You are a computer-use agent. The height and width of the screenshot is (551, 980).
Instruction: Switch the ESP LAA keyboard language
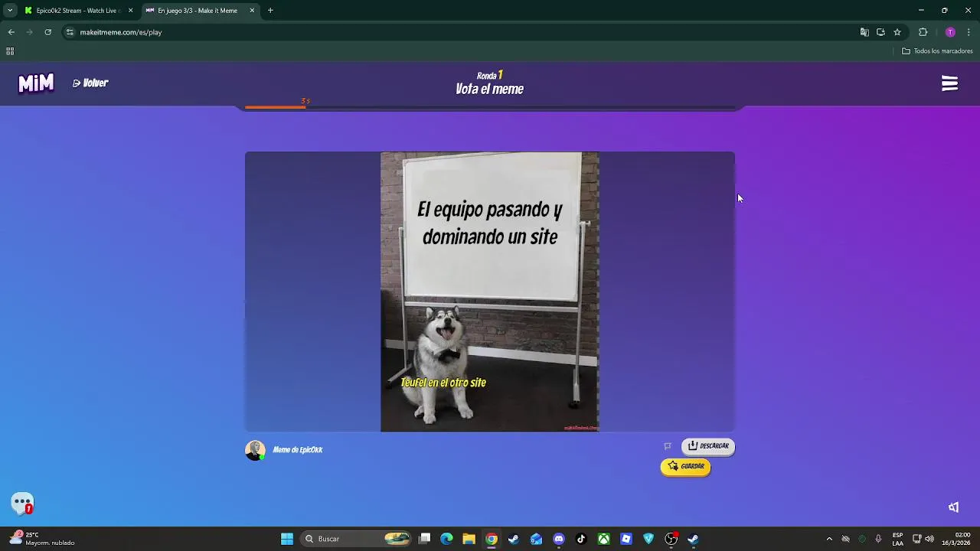pyautogui.click(x=897, y=539)
